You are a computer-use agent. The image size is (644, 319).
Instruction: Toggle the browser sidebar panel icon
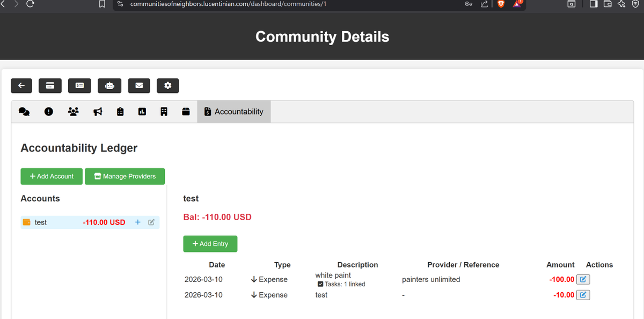tap(594, 4)
